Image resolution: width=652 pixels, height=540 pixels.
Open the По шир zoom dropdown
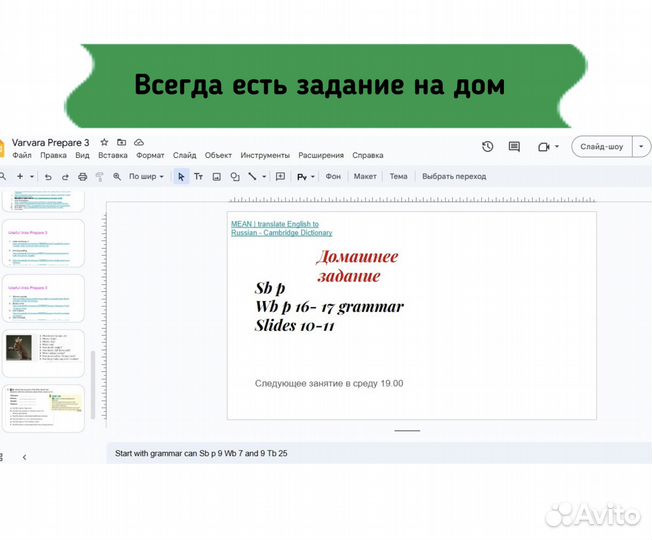click(x=146, y=176)
